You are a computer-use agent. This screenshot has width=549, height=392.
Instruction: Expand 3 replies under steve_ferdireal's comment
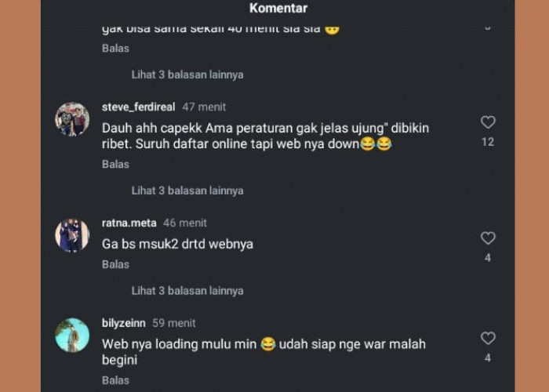tap(187, 191)
